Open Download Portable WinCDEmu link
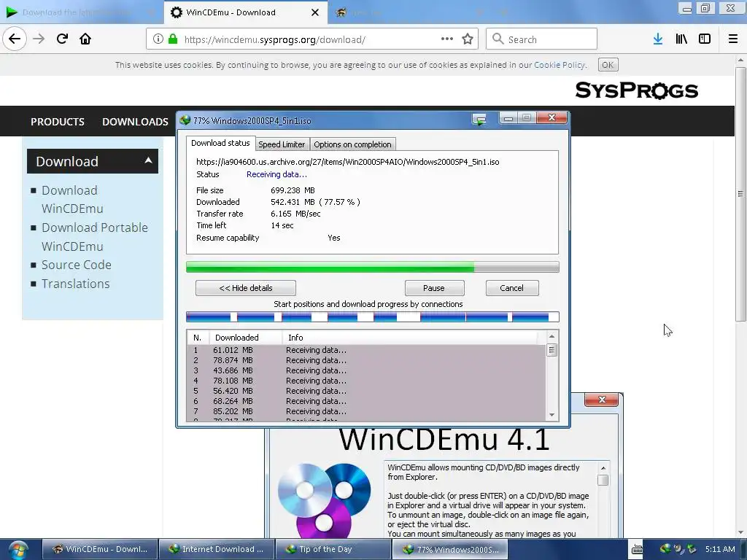 coord(94,237)
